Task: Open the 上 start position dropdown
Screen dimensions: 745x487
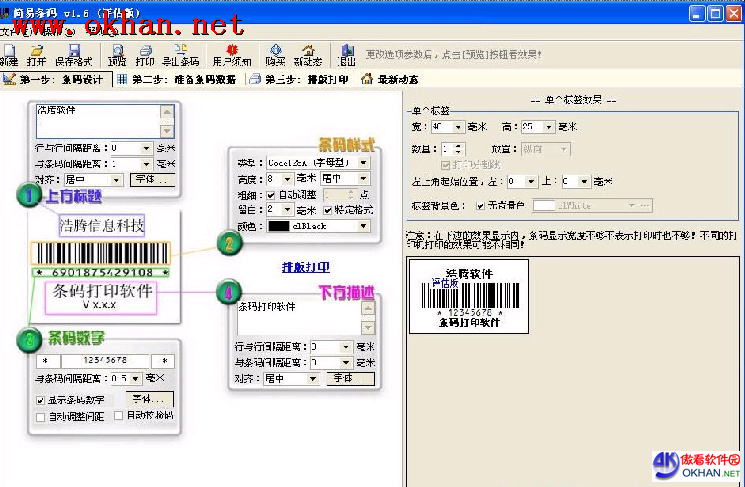Action: 584,181
